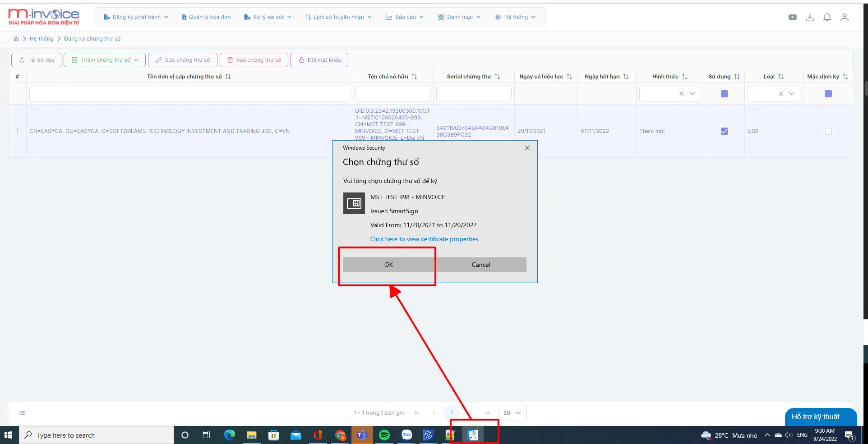Viewport: 868px width, 444px height.
Task: Click Hệ thống breadcrumb link
Action: (42, 39)
